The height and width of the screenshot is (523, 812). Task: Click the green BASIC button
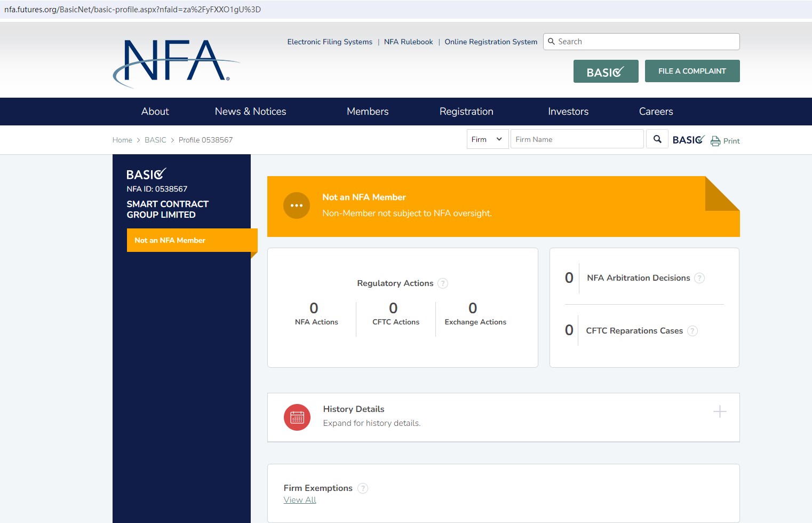[606, 72]
